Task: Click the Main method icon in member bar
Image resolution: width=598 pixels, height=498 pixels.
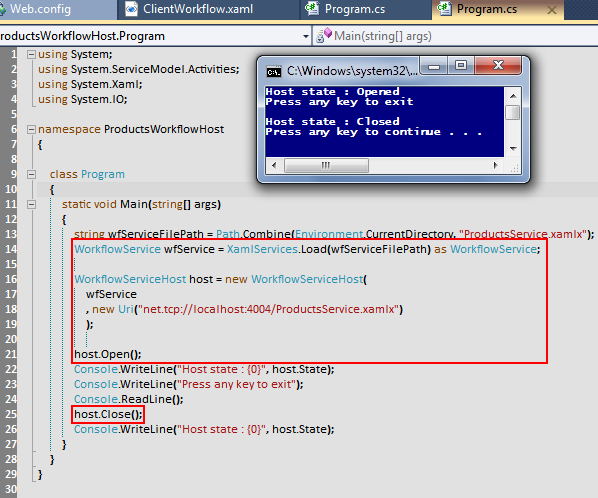Action: 324,35
